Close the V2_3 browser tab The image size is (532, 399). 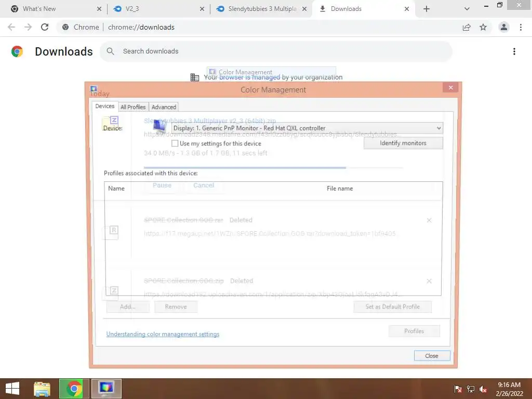202,9
